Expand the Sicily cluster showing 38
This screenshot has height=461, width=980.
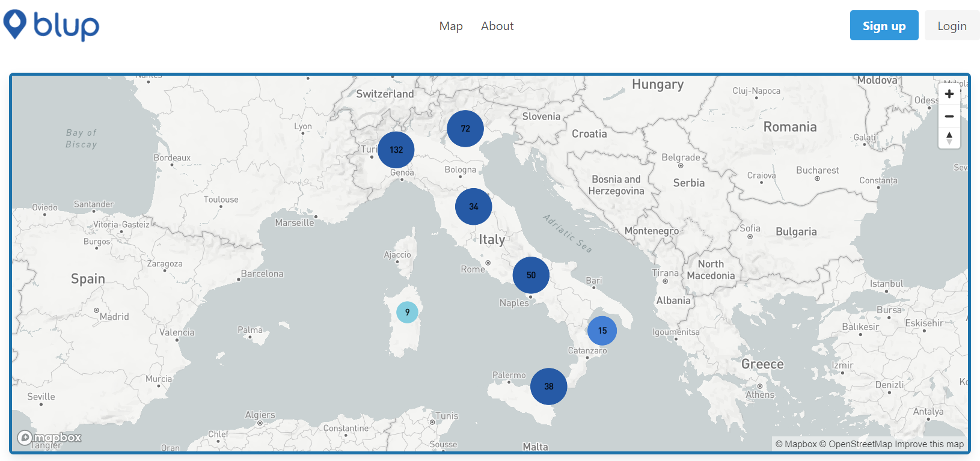[548, 386]
